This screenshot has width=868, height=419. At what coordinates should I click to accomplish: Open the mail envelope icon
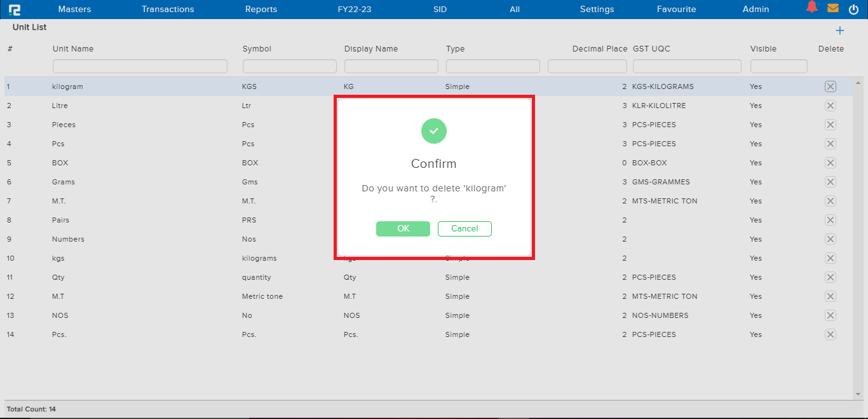click(x=832, y=8)
